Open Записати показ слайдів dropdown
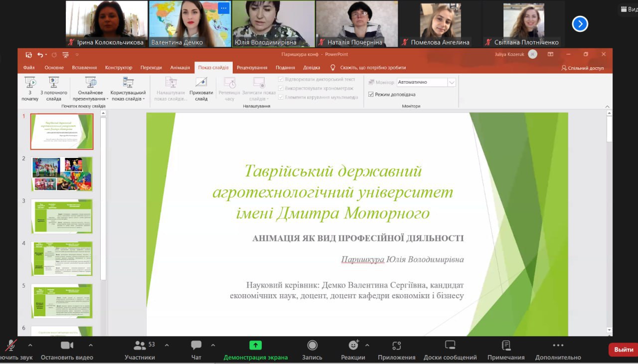This screenshot has height=364, width=638. (259, 89)
